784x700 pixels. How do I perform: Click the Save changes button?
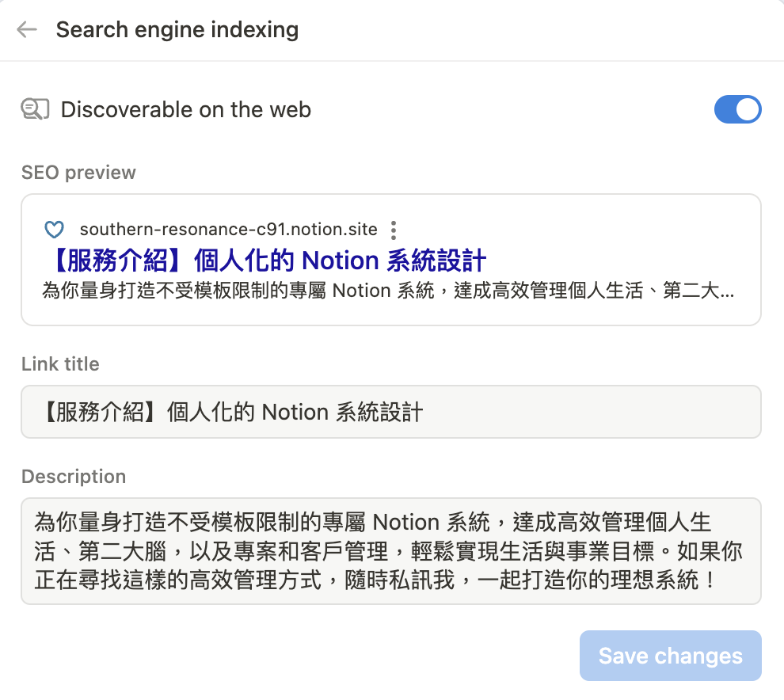[x=670, y=656]
